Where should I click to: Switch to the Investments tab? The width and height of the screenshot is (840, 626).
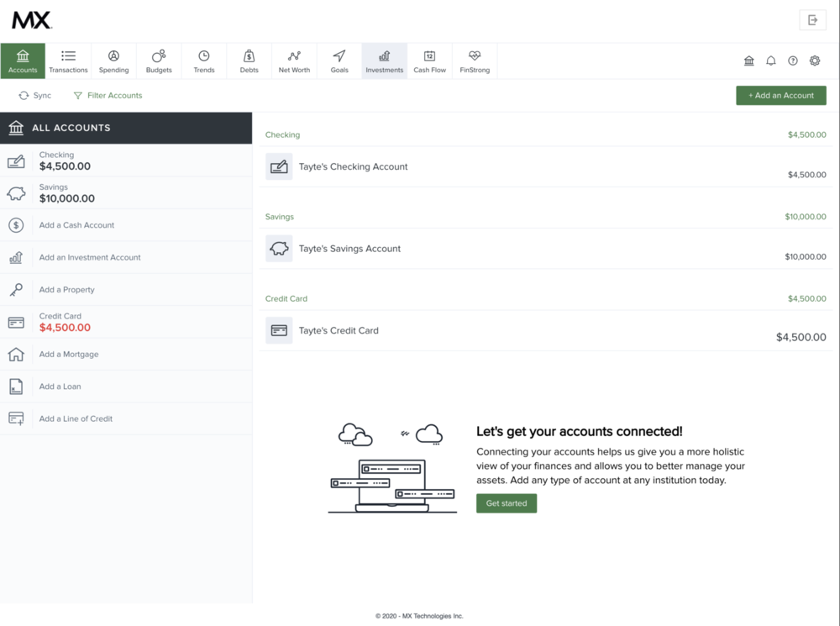click(384, 61)
